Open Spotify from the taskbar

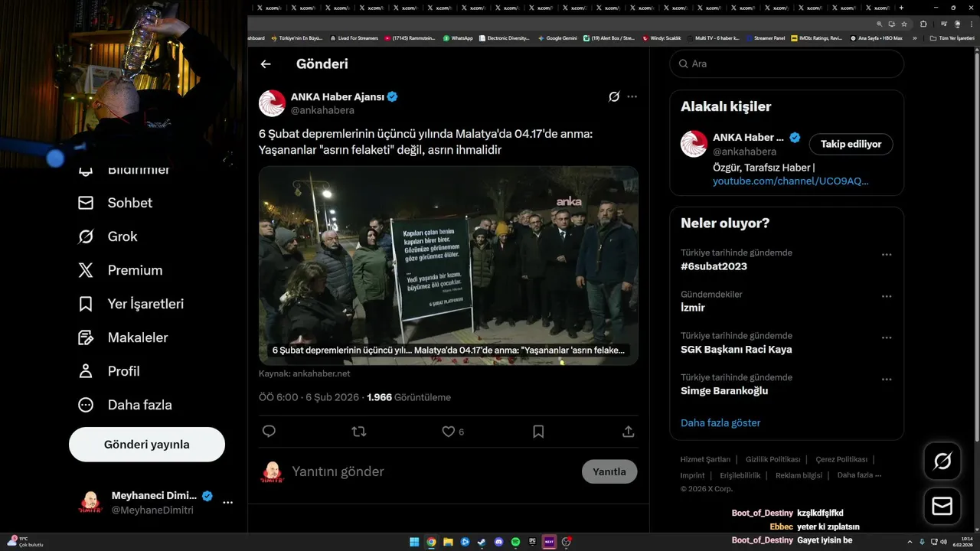(515, 542)
